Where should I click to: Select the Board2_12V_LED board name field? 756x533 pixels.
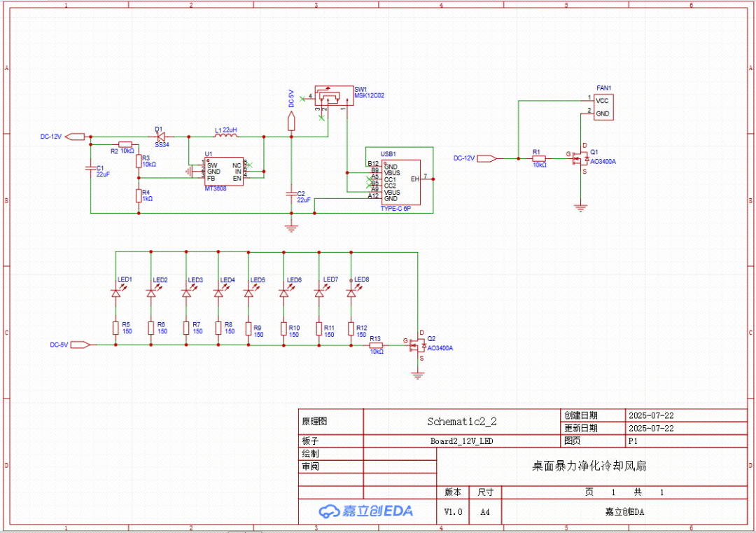coord(461,441)
